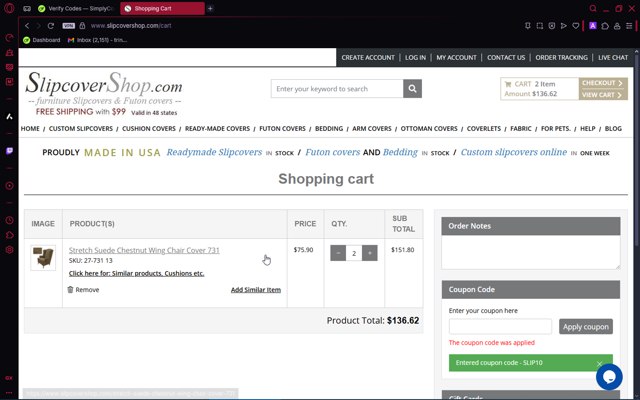Open the purple A extension icon
Image resolution: width=640 pixels, height=400 pixels.
tap(593, 26)
